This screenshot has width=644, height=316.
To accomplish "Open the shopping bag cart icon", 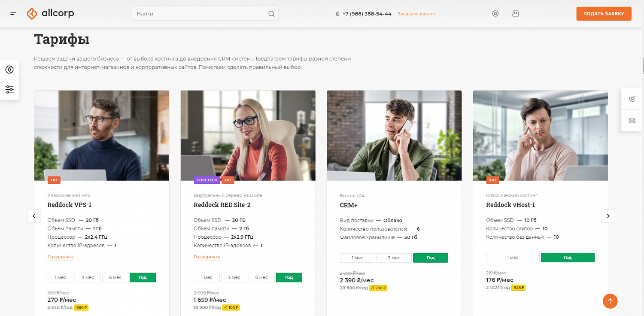I will [x=516, y=14].
